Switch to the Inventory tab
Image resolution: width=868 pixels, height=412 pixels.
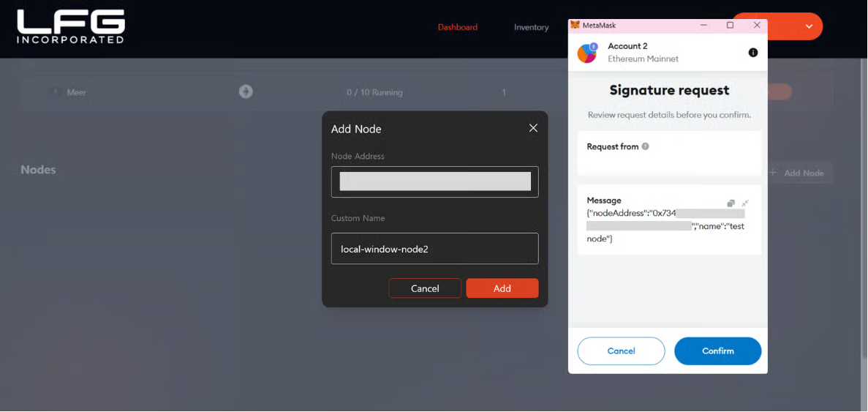[x=531, y=27]
